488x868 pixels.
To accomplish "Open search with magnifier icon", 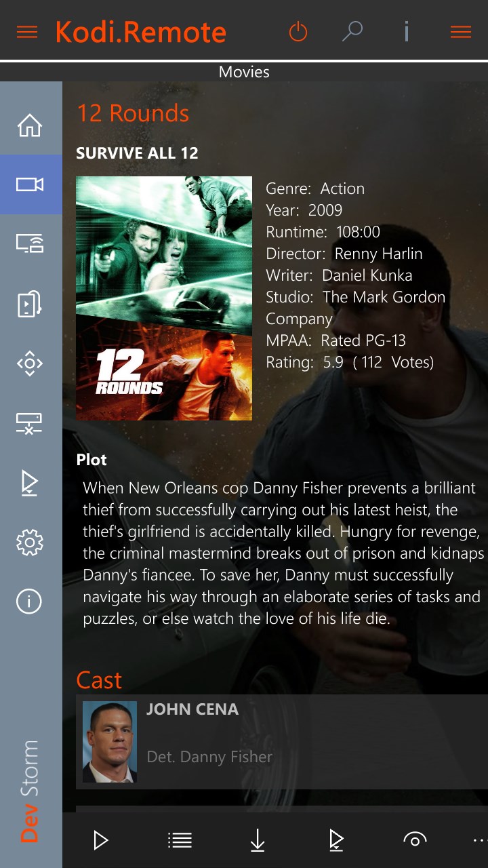I will [352, 31].
